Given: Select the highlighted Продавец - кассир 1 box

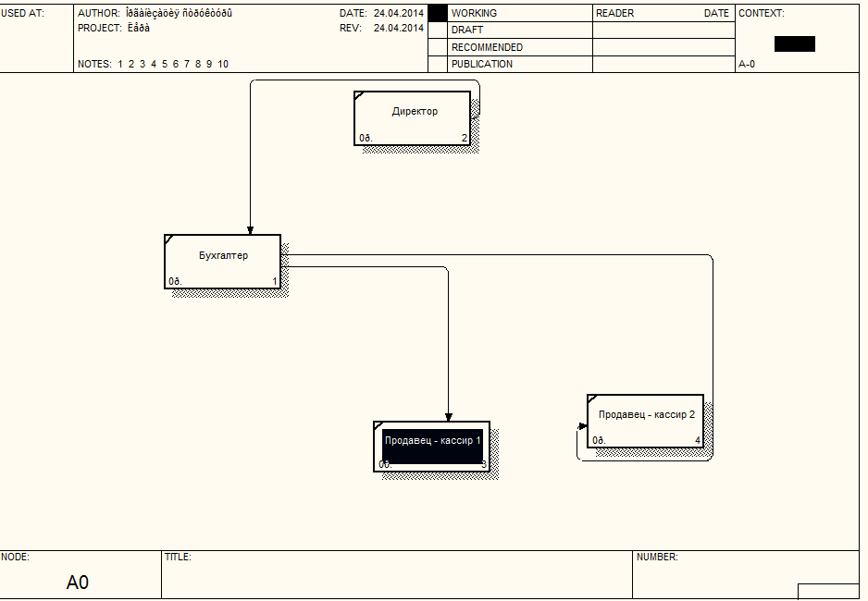Looking at the screenshot, I should coord(432,447).
